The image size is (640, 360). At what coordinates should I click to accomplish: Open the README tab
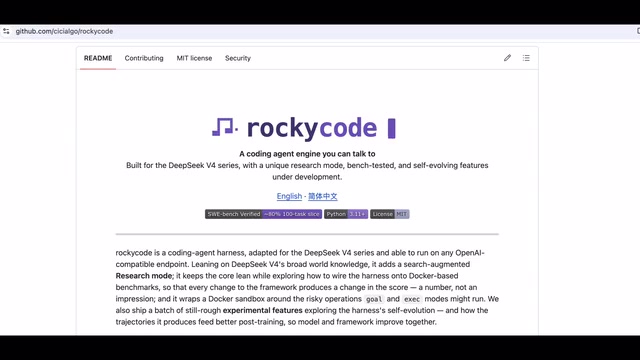point(98,58)
